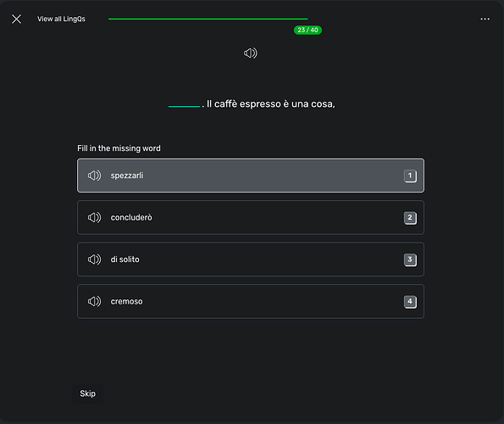This screenshot has height=424, width=504.
Task: Choose the answer concluderò
Action: 251,217
